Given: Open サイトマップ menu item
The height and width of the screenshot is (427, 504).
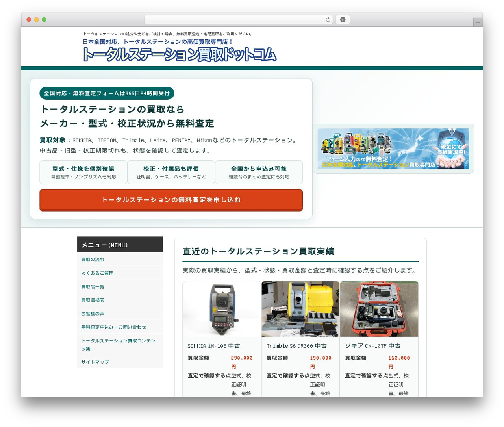Looking at the screenshot, I should point(120,362).
